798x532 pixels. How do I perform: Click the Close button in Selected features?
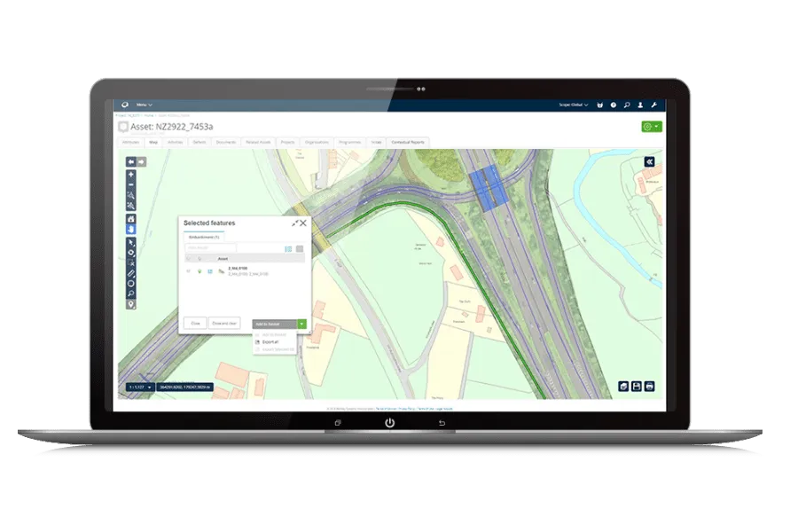[x=195, y=324]
